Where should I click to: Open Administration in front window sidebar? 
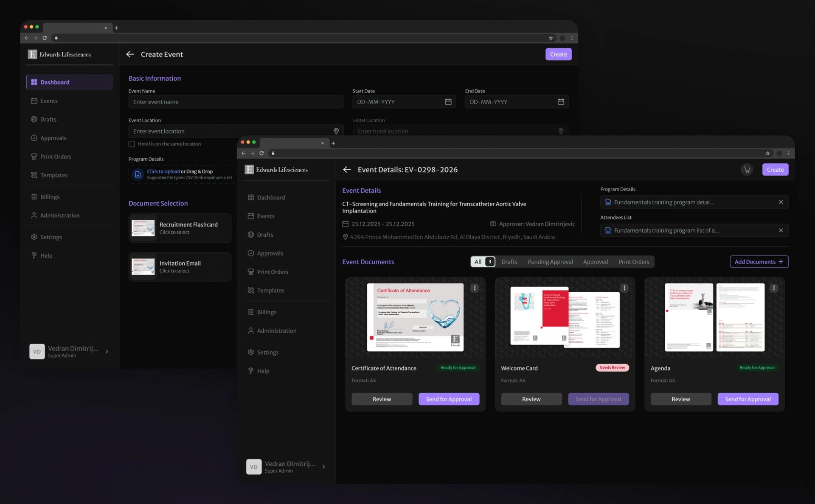287,331
